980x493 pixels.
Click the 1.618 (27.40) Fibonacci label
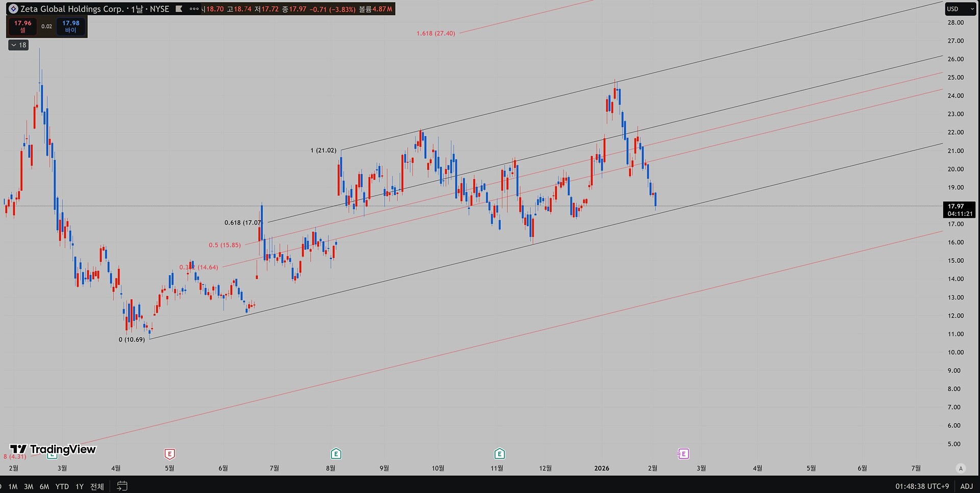pyautogui.click(x=435, y=33)
